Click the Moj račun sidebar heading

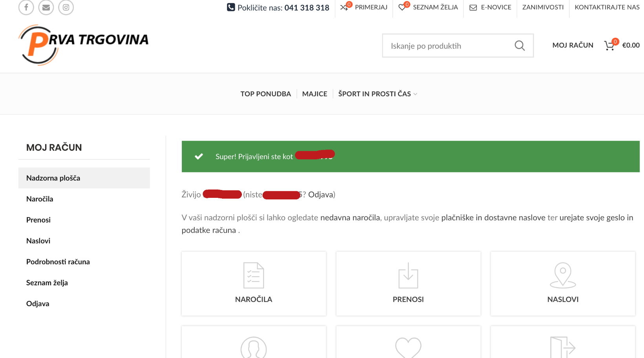[x=54, y=148]
